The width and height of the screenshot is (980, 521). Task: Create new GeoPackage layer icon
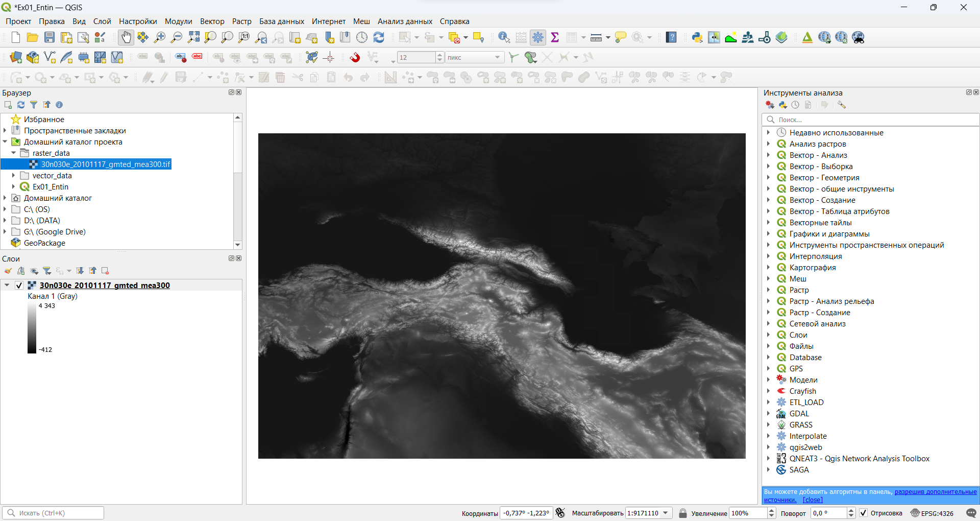(33, 57)
